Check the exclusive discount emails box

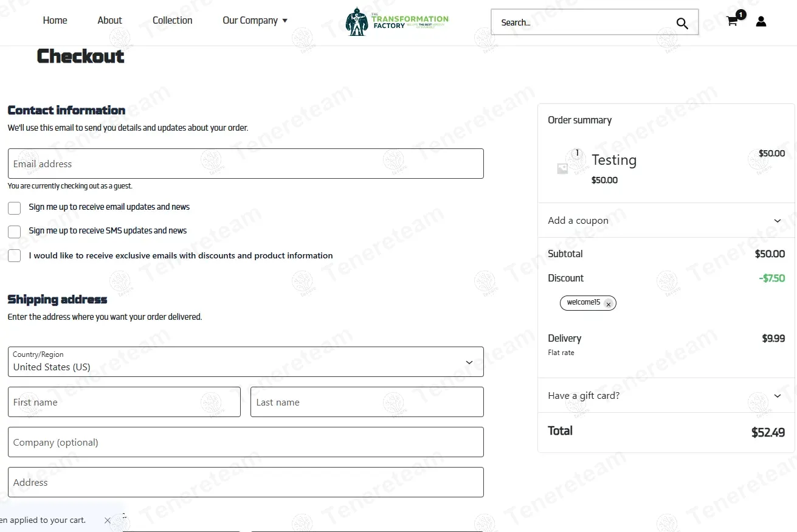coord(15,256)
